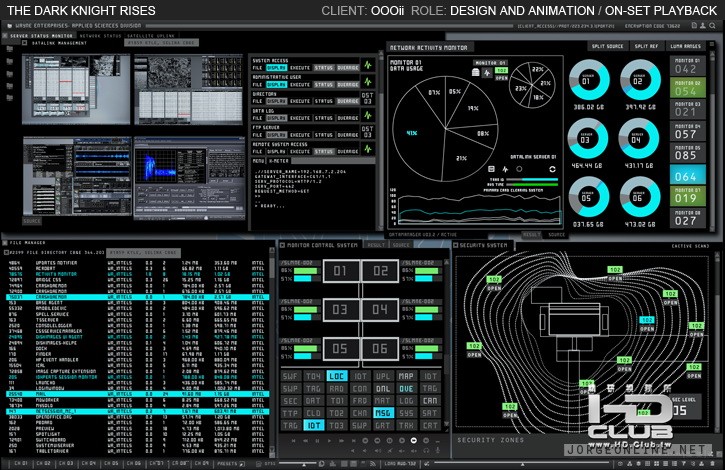Toggle the MSG button in control grid
Viewport: 725px width, 470px height.
pos(383,413)
